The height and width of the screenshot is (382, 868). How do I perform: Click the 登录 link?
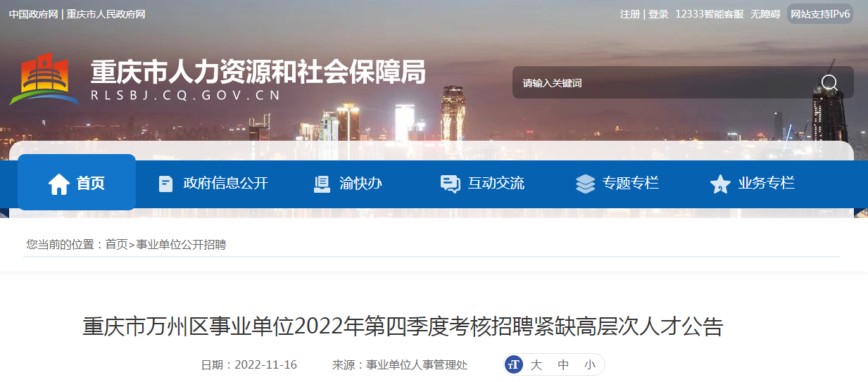click(658, 14)
